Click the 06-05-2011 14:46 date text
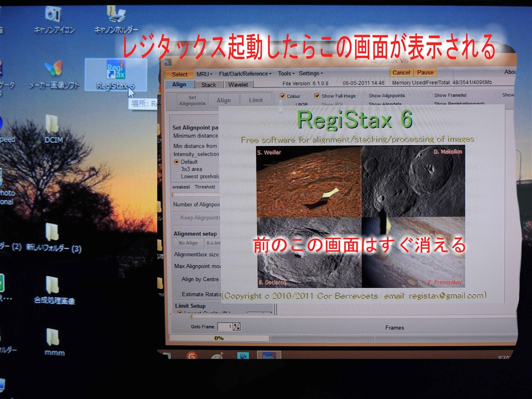 pyautogui.click(x=363, y=83)
